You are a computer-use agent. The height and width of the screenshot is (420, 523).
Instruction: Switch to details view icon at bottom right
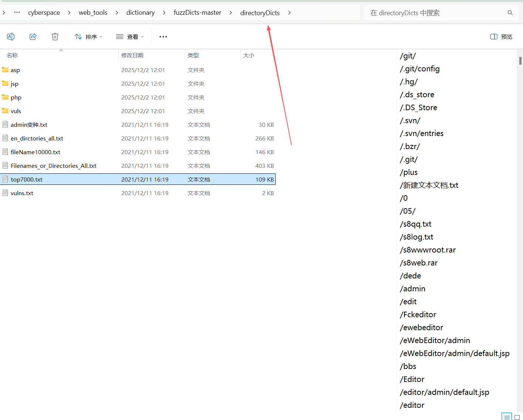point(507,417)
